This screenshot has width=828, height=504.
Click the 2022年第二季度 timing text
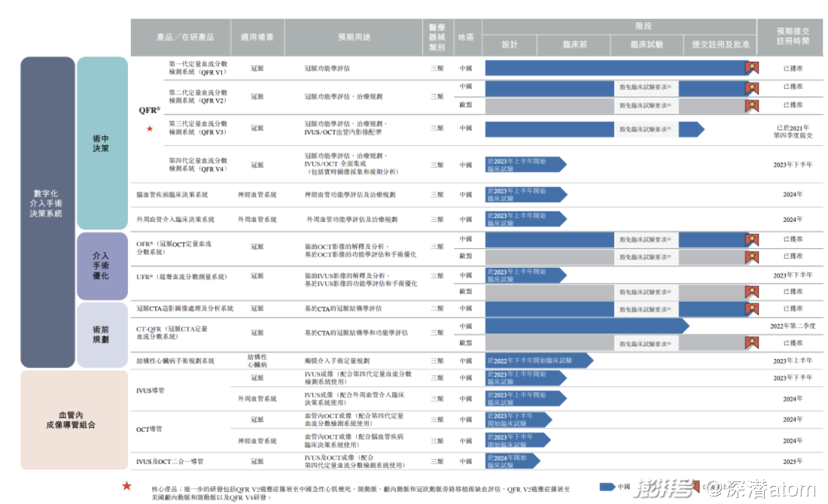[793, 326]
